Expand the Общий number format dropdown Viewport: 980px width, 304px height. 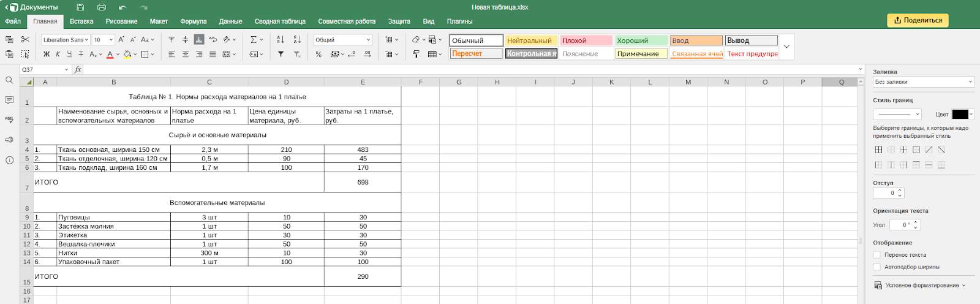click(343, 40)
